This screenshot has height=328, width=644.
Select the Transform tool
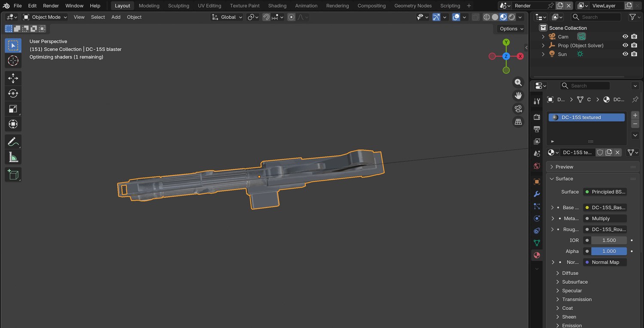(x=13, y=124)
